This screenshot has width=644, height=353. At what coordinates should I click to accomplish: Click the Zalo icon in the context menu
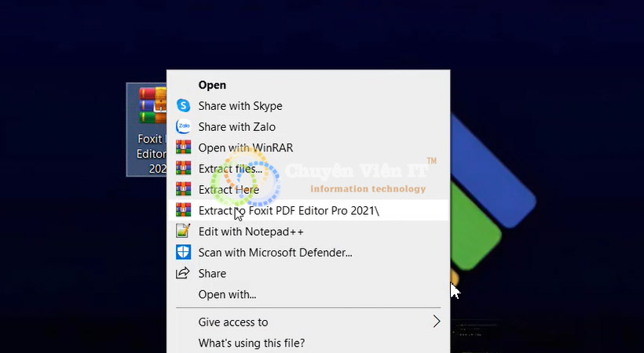coord(183,126)
